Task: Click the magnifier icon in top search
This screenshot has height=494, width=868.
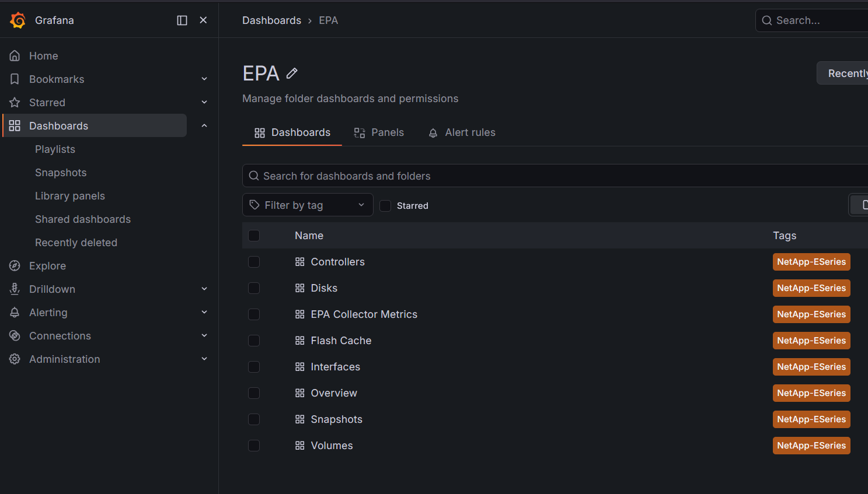Action: pos(767,20)
